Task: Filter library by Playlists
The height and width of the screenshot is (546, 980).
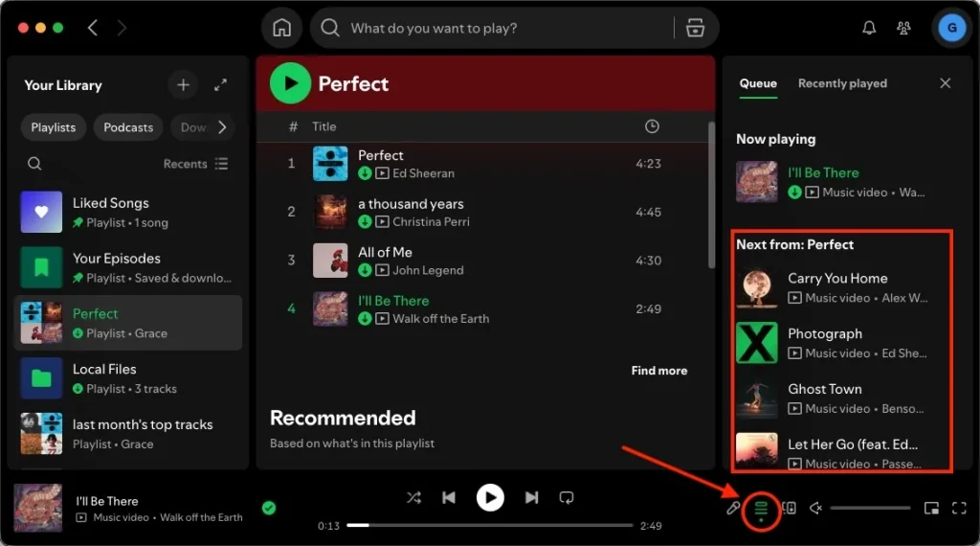Action: [54, 127]
